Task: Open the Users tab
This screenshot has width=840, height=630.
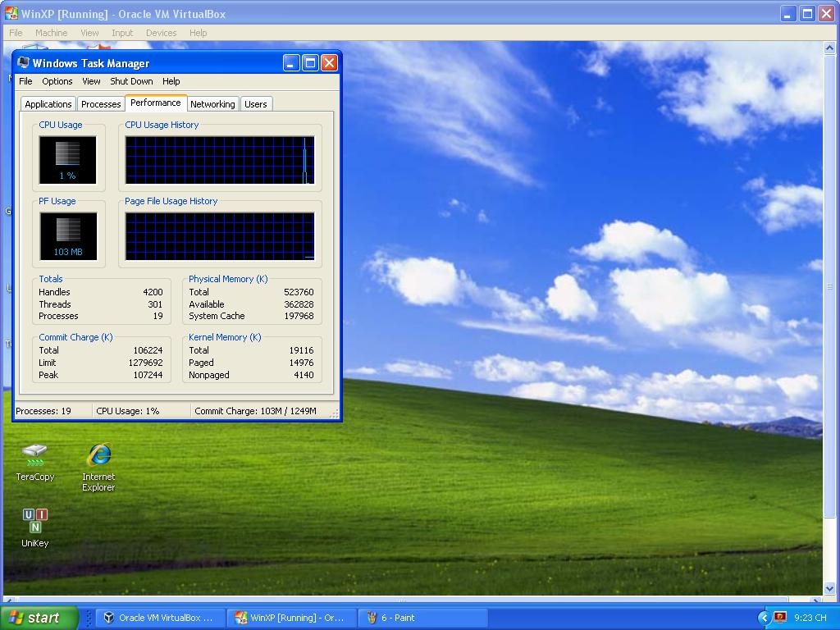Action: (255, 104)
